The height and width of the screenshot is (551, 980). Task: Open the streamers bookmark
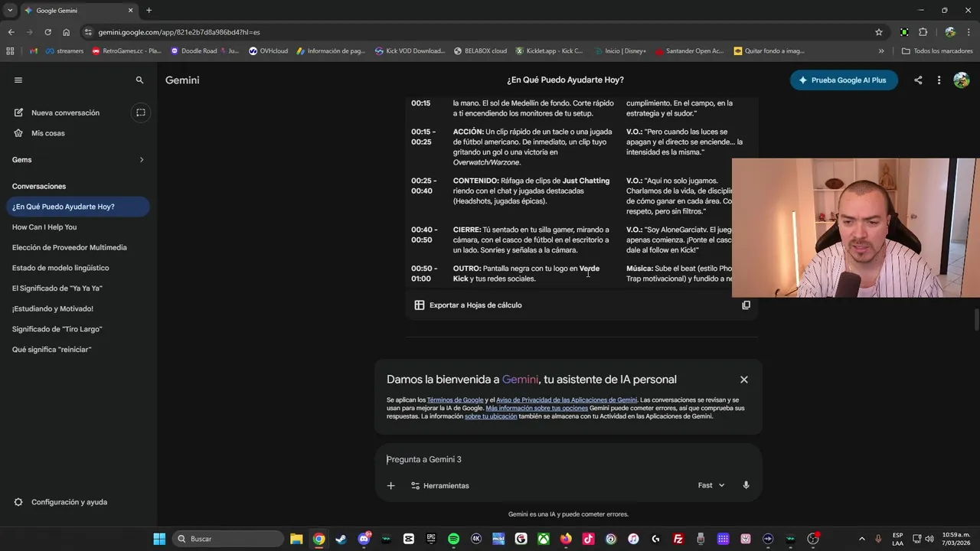64,51
